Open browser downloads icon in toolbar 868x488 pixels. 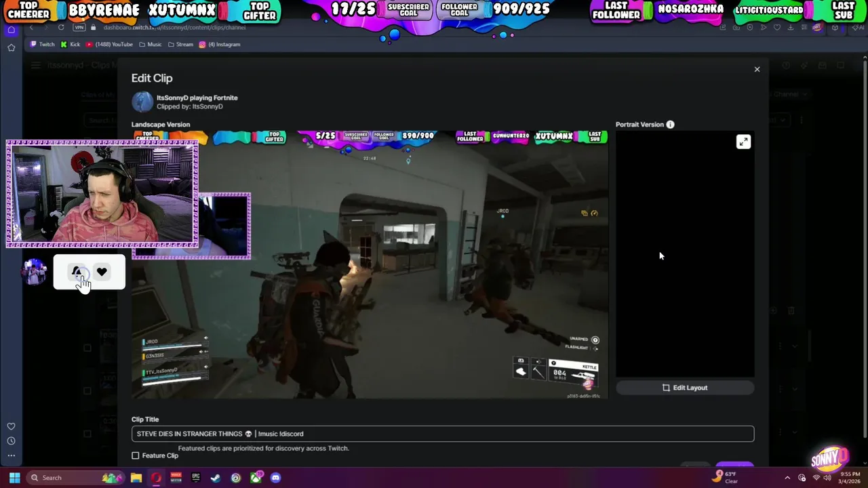pos(791,28)
